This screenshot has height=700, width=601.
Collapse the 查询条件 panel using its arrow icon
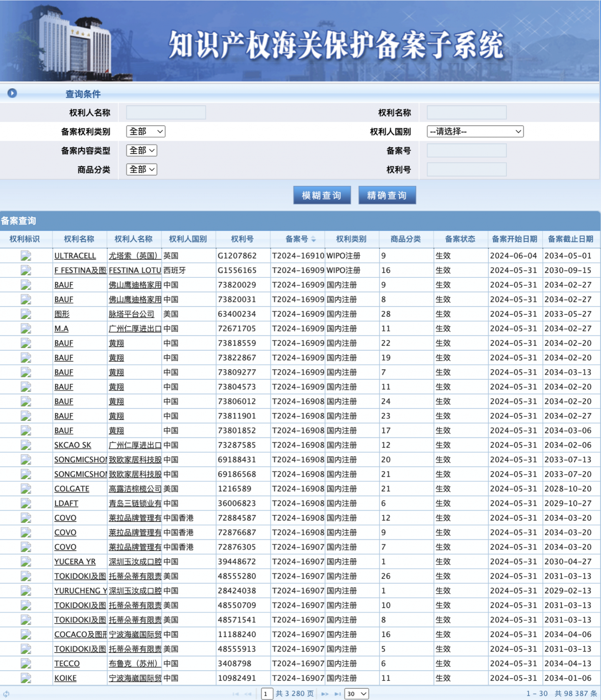12,93
